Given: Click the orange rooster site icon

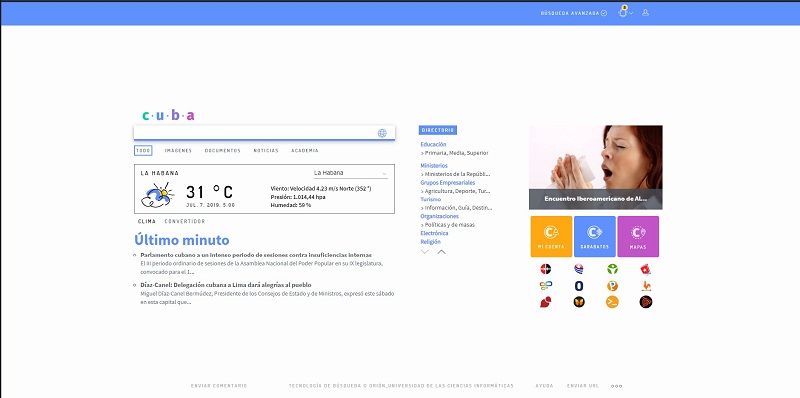Looking at the screenshot, I should pyautogui.click(x=646, y=285).
